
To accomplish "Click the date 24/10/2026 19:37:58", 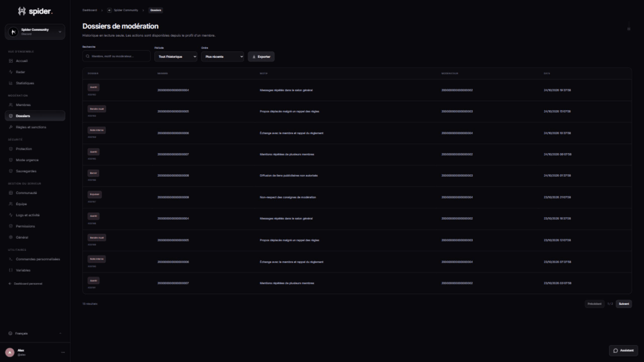I will tap(557, 90).
